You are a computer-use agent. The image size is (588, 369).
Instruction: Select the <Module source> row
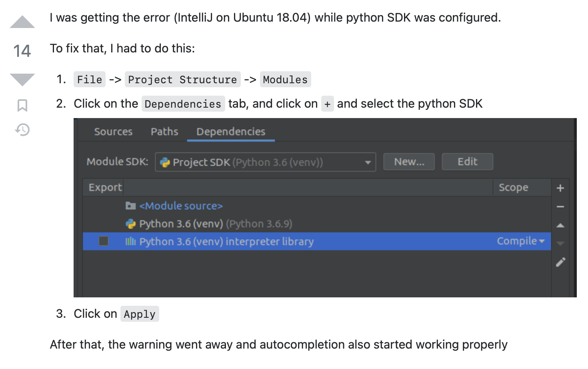pyautogui.click(x=317, y=206)
